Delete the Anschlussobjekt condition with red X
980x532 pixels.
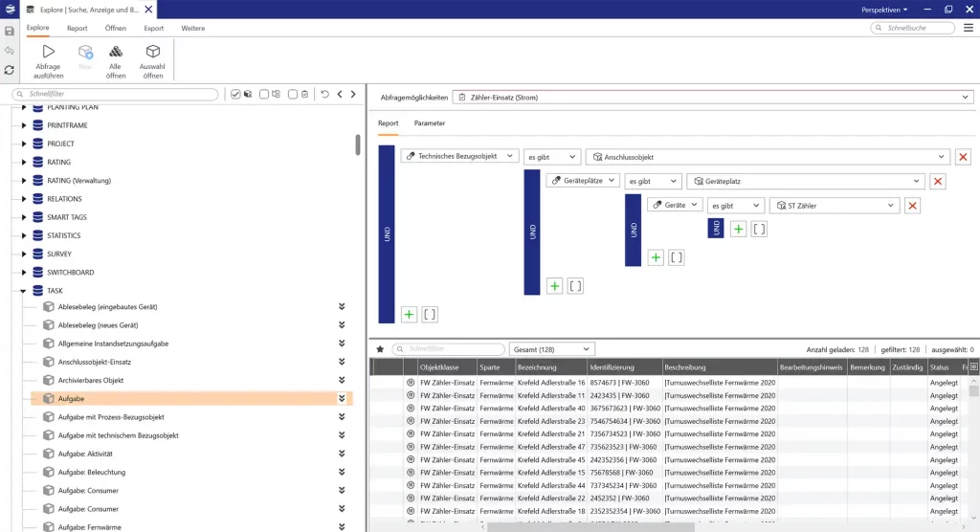(x=963, y=156)
